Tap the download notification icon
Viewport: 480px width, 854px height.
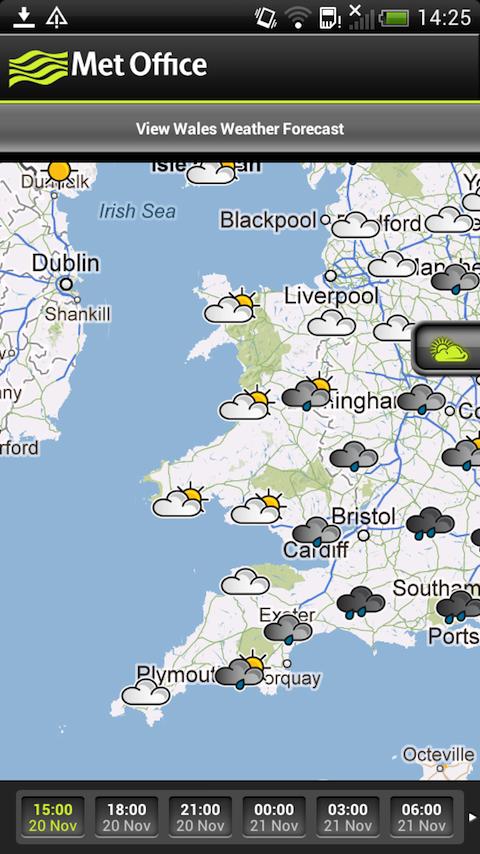pyautogui.click(x=23, y=17)
